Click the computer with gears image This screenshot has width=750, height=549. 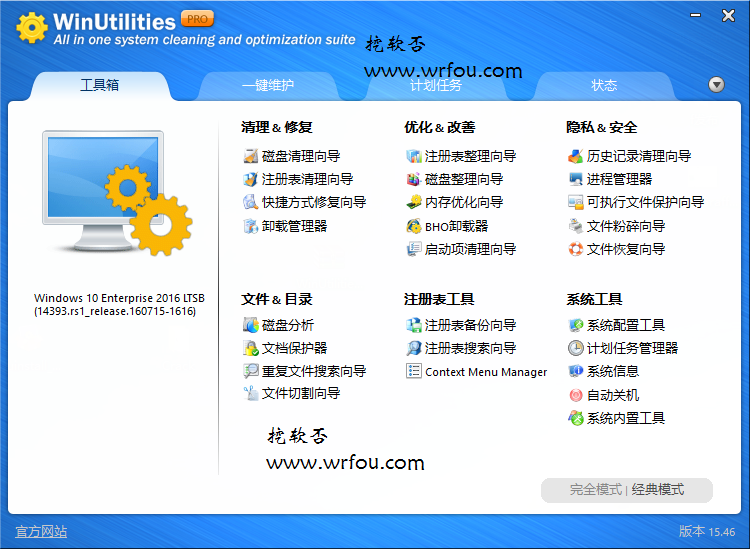click(x=117, y=192)
